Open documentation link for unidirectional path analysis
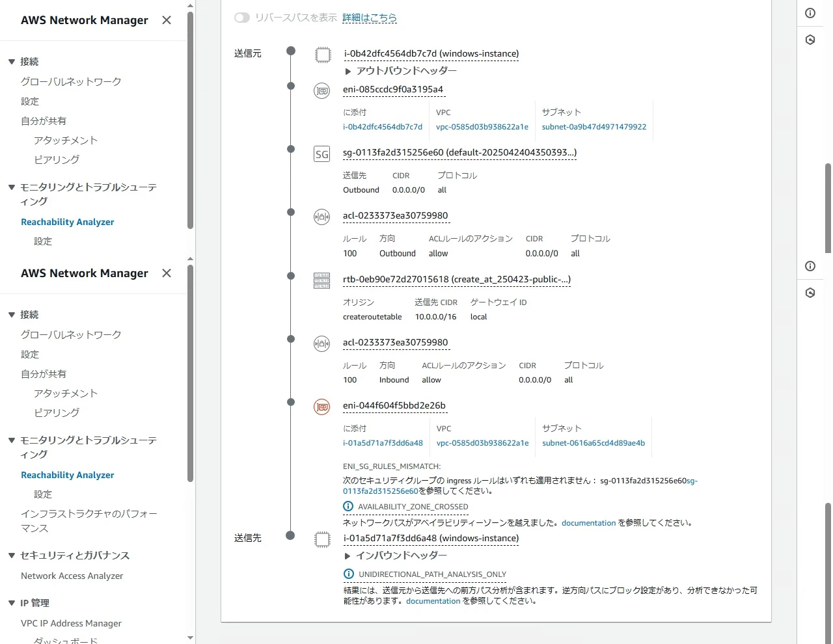833x644 pixels. coord(433,601)
